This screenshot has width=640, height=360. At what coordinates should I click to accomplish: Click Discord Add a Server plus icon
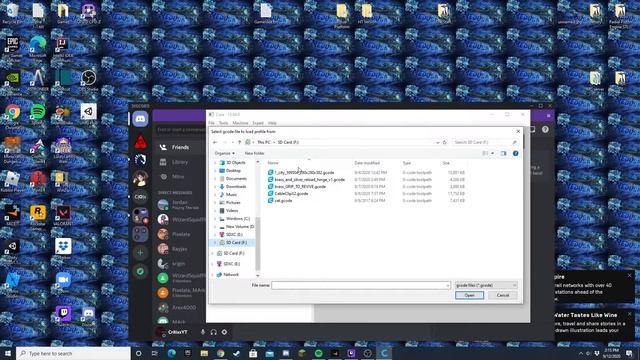tap(140, 253)
